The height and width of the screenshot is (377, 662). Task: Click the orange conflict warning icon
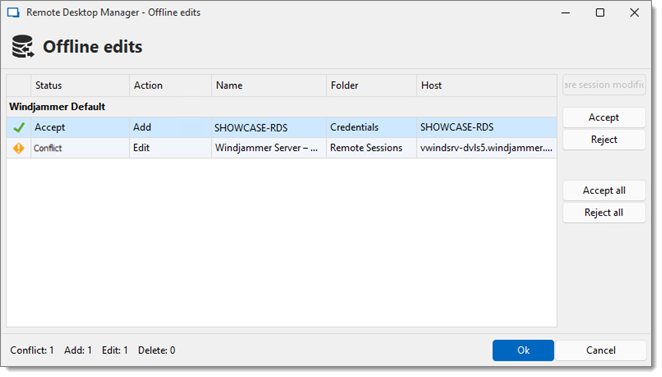pyautogui.click(x=19, y=148)
